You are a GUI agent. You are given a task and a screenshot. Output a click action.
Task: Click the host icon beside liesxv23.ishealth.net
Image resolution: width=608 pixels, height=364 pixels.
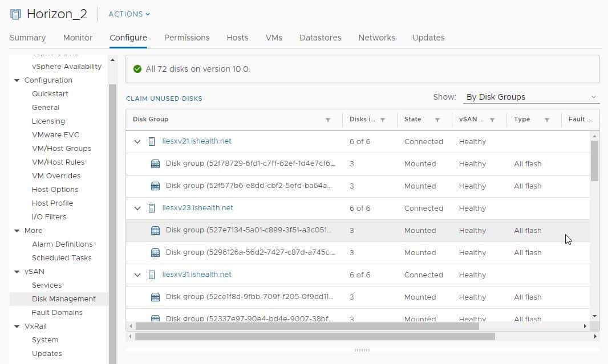coord(151,208)
